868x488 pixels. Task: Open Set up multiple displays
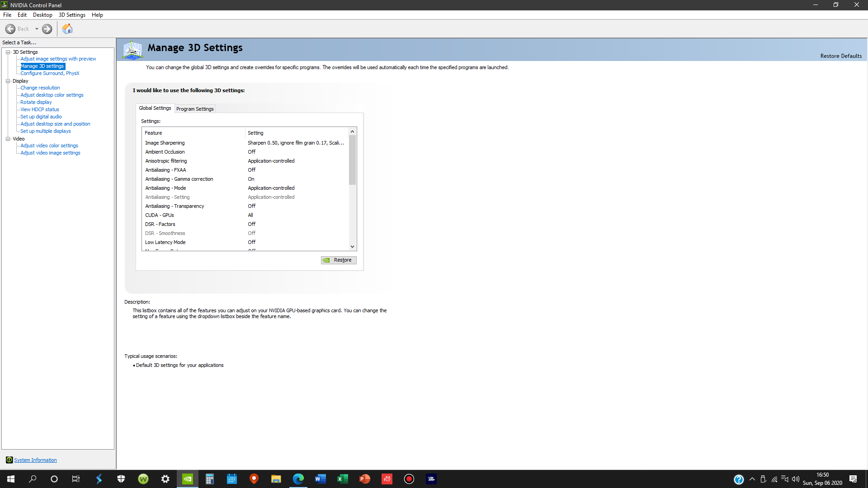(46, 131)
